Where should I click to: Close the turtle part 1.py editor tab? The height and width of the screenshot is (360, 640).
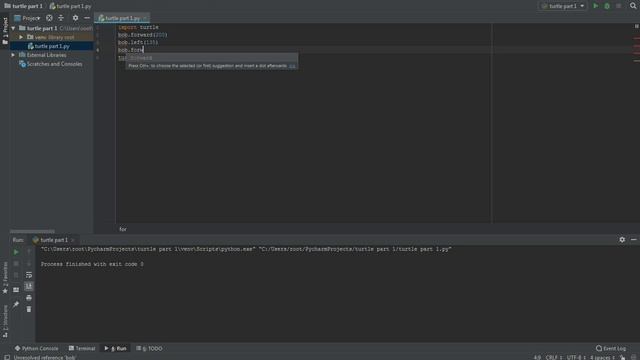click(145, 18)
